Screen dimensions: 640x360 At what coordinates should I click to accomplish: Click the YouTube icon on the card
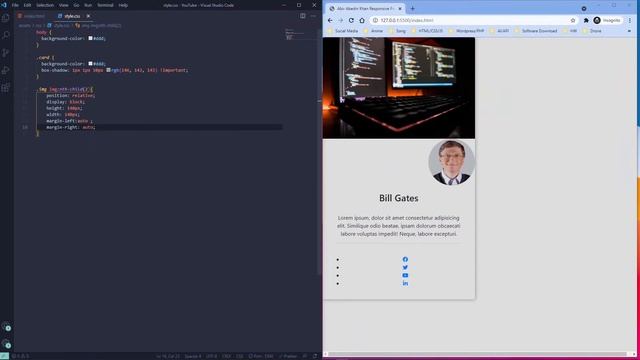[405, 275]
